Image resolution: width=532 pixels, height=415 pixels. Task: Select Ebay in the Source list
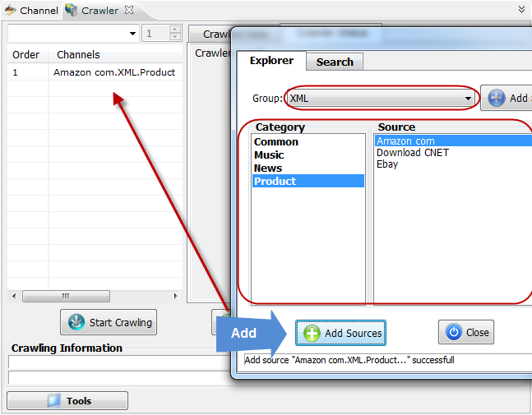(x=387, y=164)
